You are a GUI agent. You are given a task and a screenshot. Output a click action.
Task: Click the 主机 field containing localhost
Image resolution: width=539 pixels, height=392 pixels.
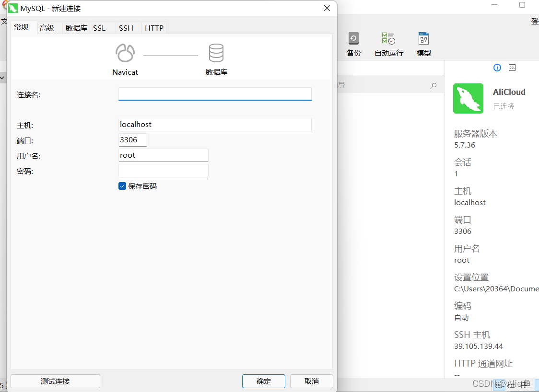pyautogui.click(x=215, y=125)
